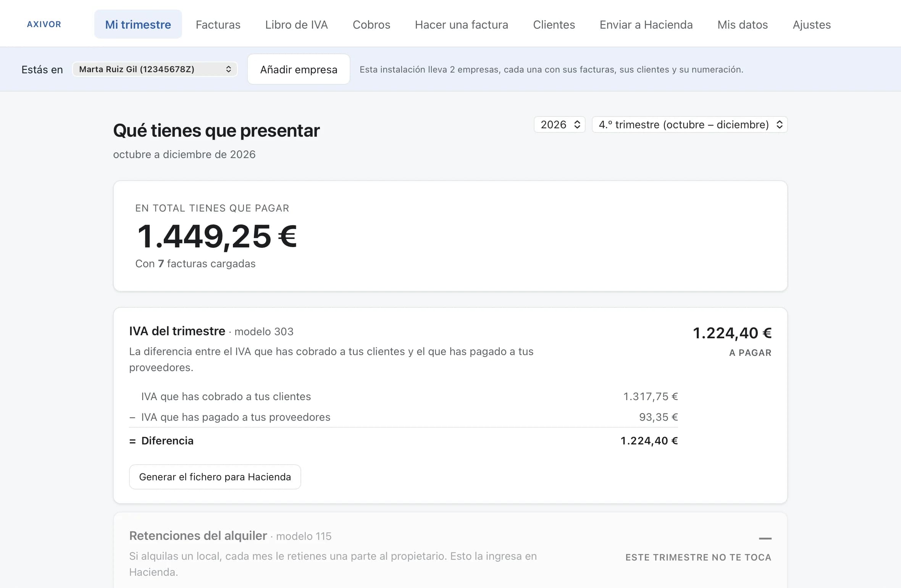Click the bold Diferencia 1.224,40 € row value

(x=649, y=441)
